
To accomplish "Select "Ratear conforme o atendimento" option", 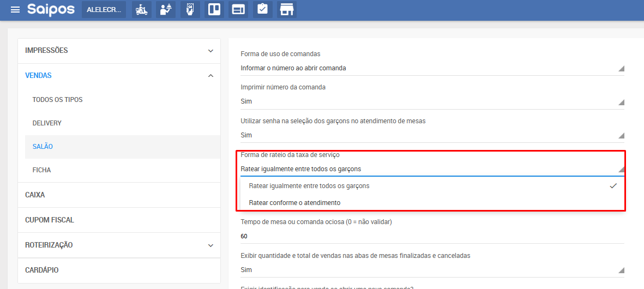I will (x=294, y=203).
